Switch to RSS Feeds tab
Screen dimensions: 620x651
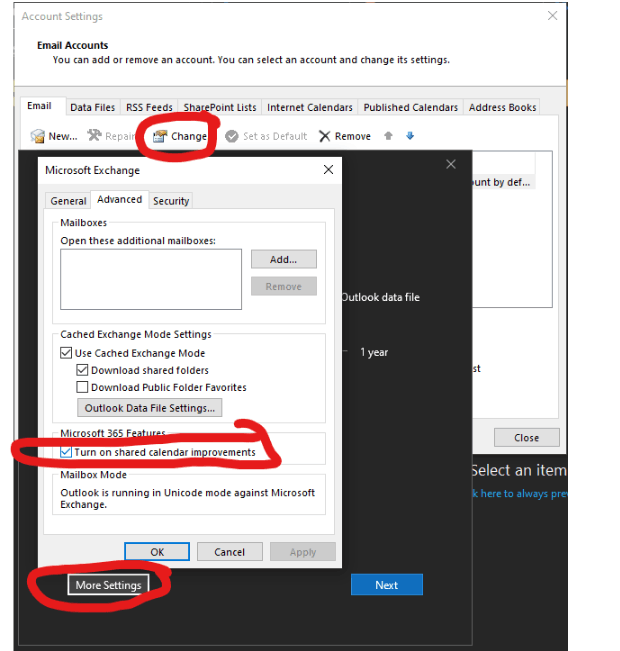point(149,108)
